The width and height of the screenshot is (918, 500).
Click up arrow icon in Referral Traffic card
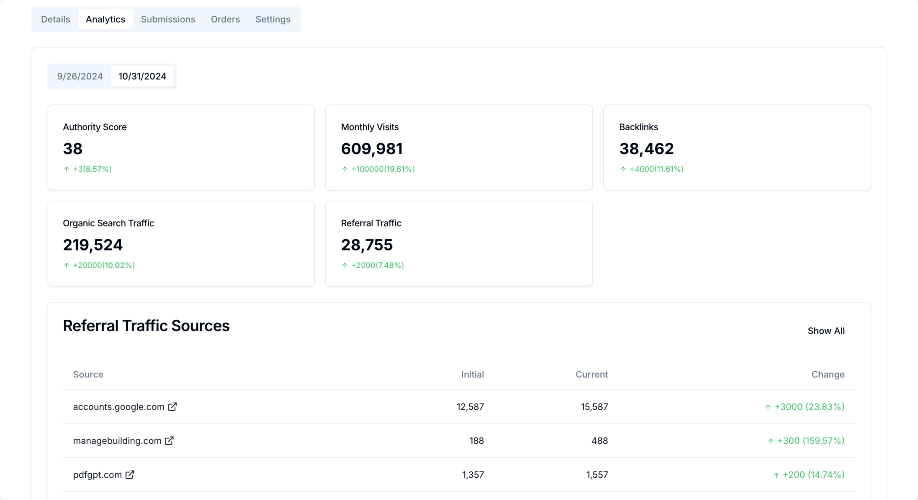click(345, 265)
